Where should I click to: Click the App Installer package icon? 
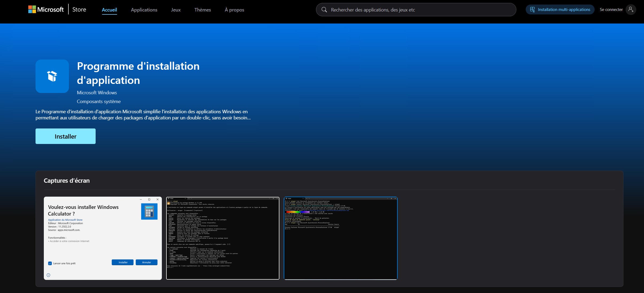pos(52,76)
